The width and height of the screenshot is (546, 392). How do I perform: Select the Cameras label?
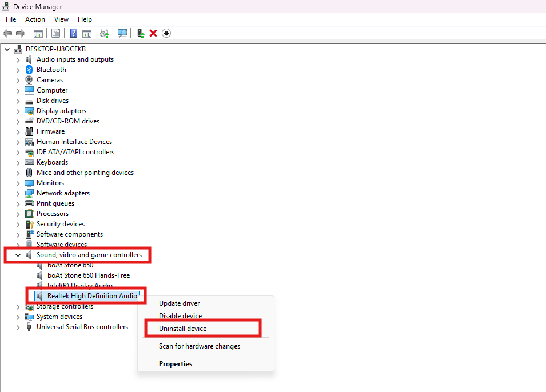(50, 80)
